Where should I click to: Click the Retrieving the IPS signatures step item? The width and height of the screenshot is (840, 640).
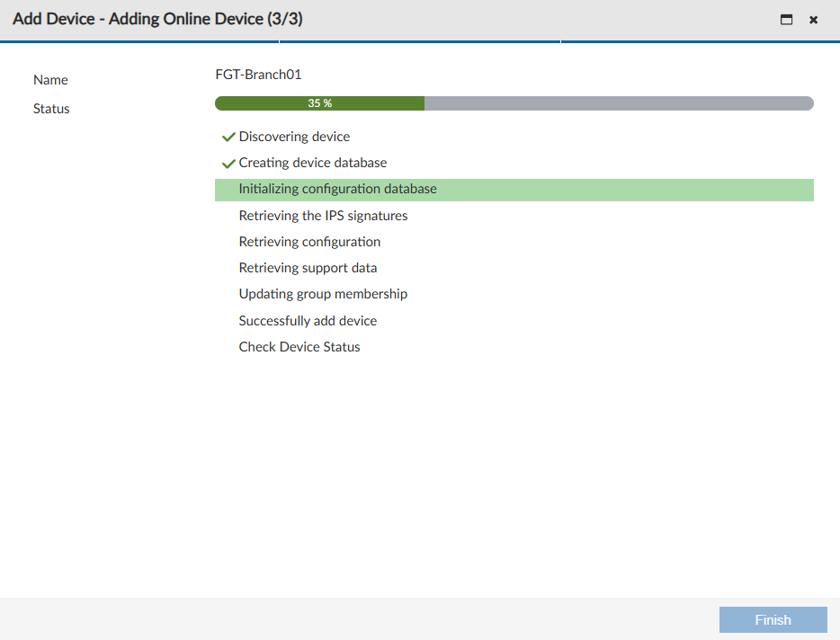click(x=323, y=216)
